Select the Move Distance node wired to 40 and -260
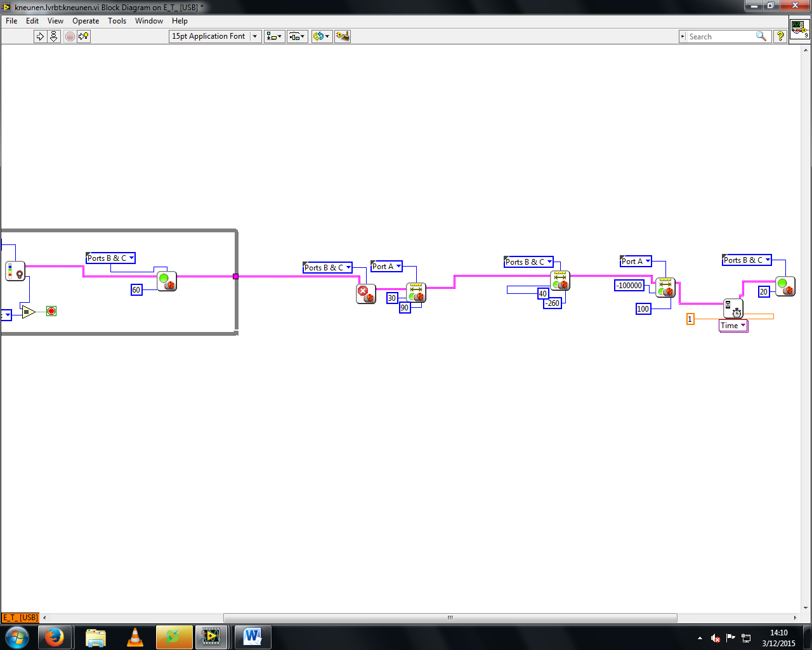This screenshot has width=812, height=650. (x=560, y=281)
